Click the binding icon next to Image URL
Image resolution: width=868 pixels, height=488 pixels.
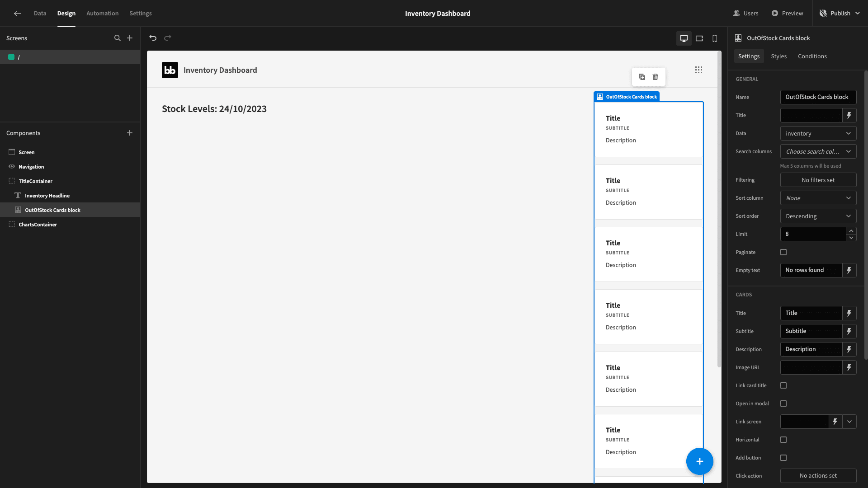(x=849, y=367)
